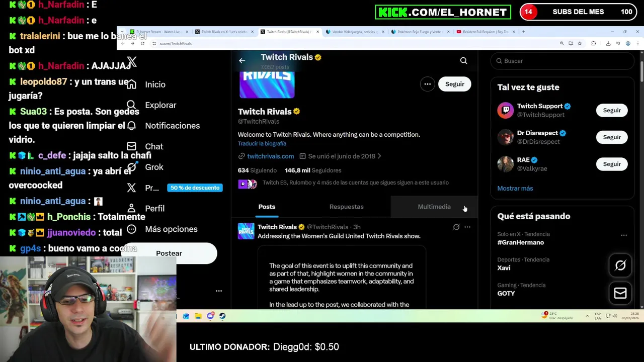The height and width of the screenshot is (362, 644).
Task: Open the three-dot menu beside Seguir
Action: [x=427, y=84]
